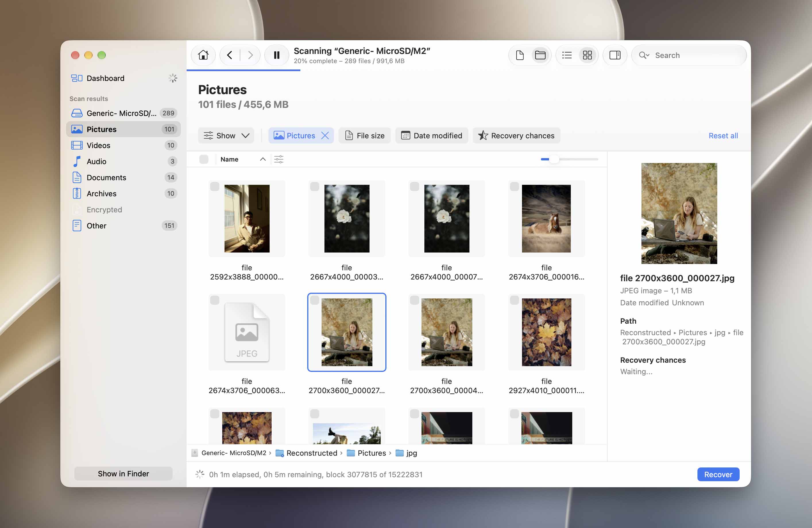This screenshot has height=528, width=812.
Task: Click jpg folder in the path bar
Action: tap(406, 453)
